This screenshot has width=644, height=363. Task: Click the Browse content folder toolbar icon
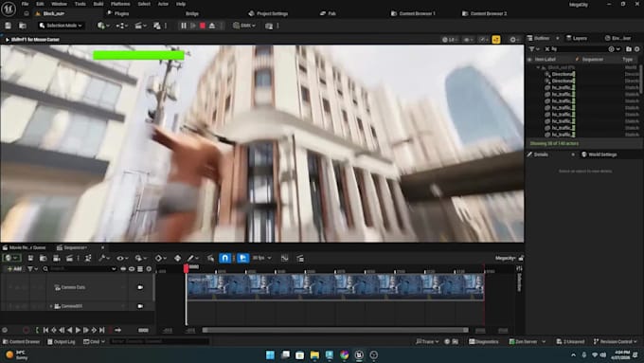coord(23,26)
